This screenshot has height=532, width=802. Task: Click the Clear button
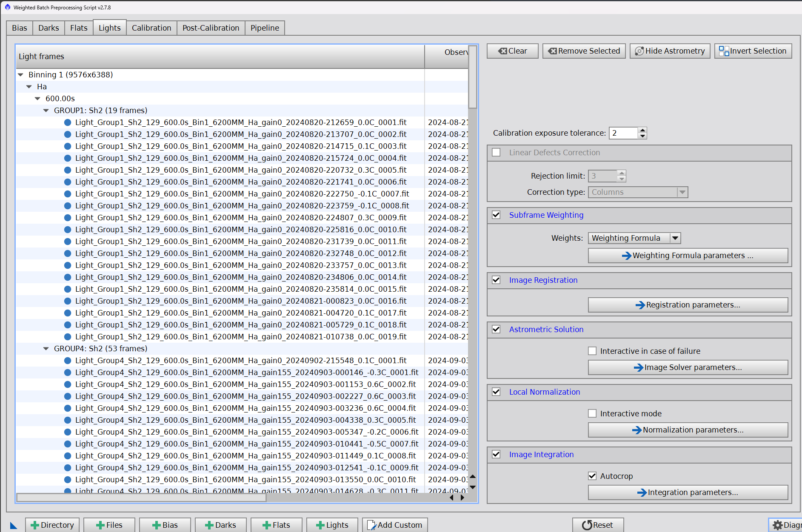513,51
